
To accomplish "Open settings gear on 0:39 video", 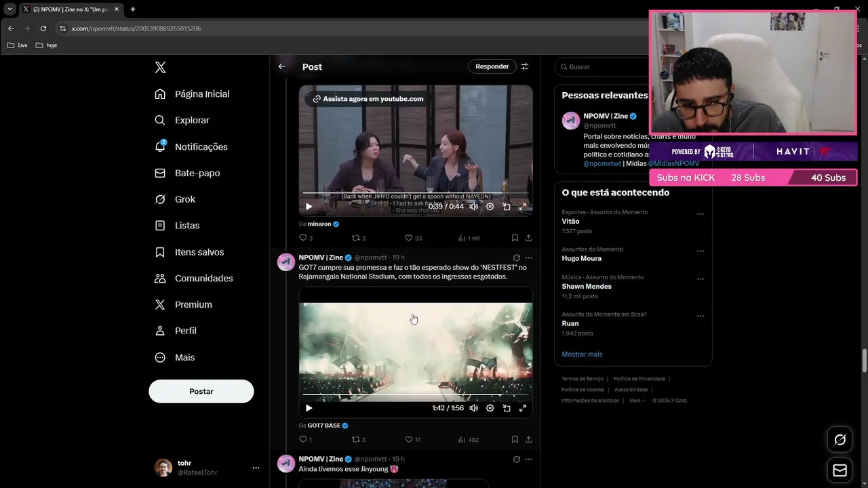I will coord(490,207).
